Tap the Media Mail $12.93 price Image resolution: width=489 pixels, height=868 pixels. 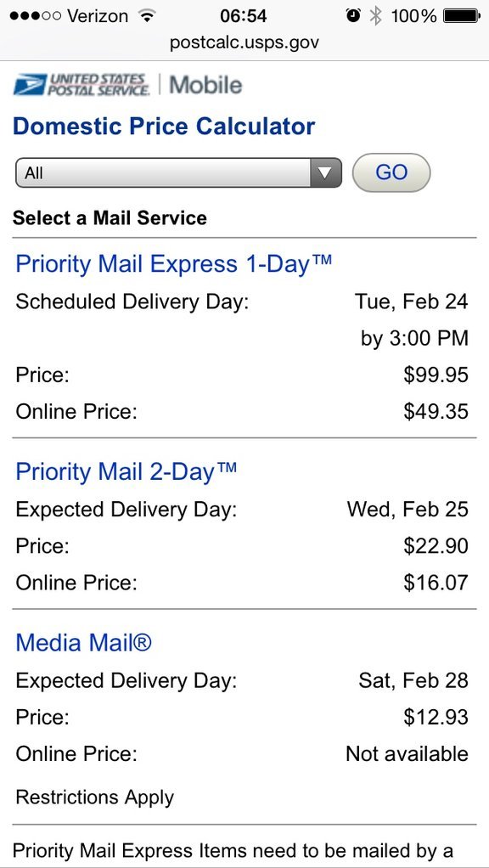pos(436,717)
